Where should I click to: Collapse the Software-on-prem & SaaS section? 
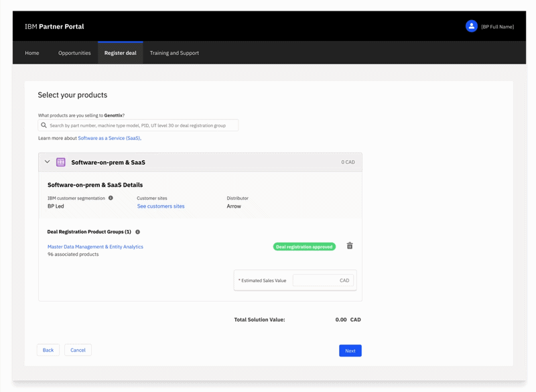pyautogui.click(x=47, y=161)
